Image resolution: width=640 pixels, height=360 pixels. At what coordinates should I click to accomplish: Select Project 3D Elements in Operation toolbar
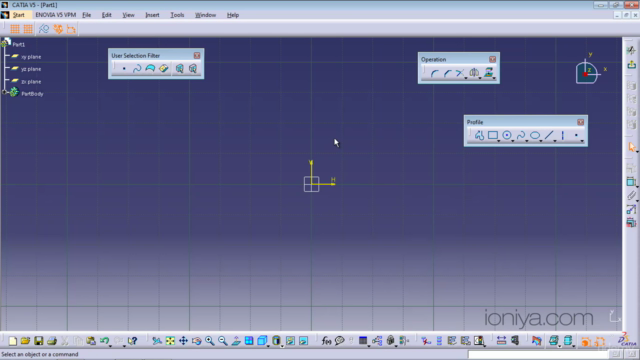point(488,73)
